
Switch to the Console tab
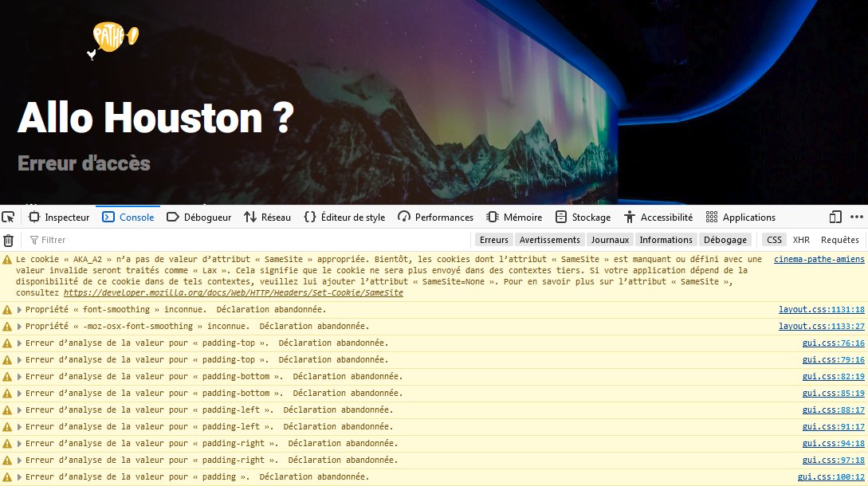click(x=129, y=217)
